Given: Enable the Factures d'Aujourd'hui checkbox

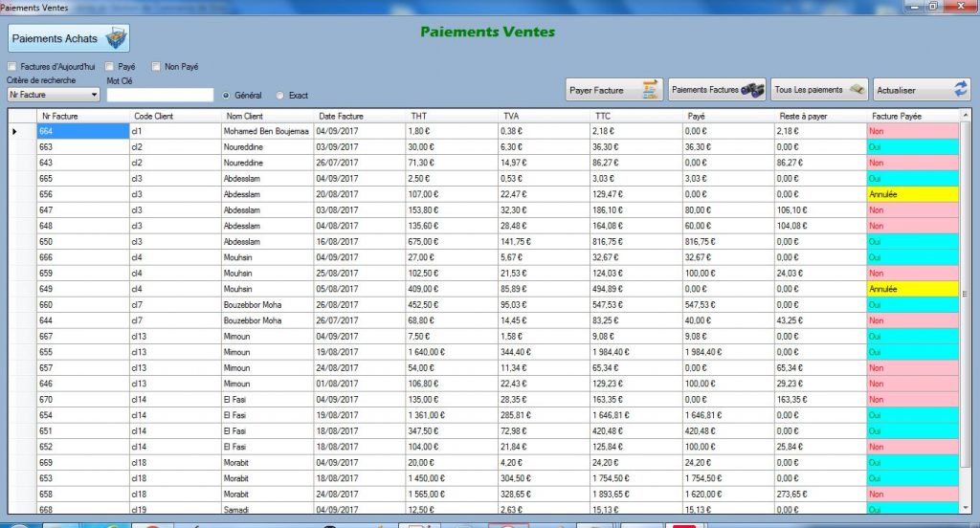Looking at the screenshot, I should tap(12, 67).
